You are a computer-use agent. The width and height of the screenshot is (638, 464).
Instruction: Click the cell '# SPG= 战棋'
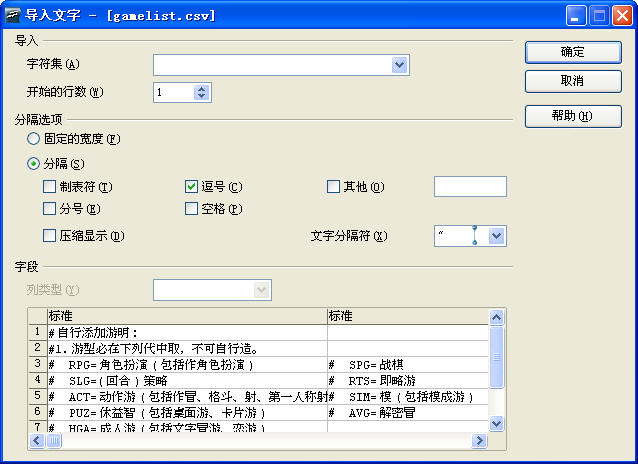tap(408, 365)
